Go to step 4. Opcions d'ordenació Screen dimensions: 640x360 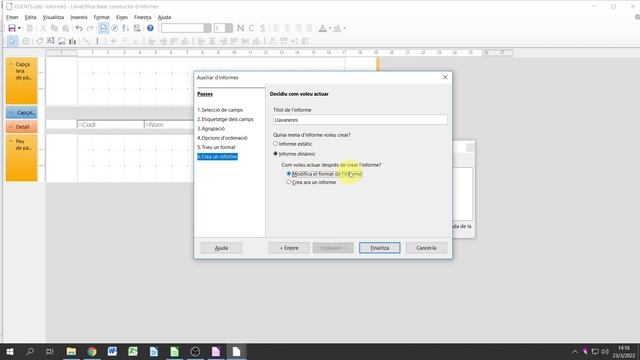tap(222, 138)
